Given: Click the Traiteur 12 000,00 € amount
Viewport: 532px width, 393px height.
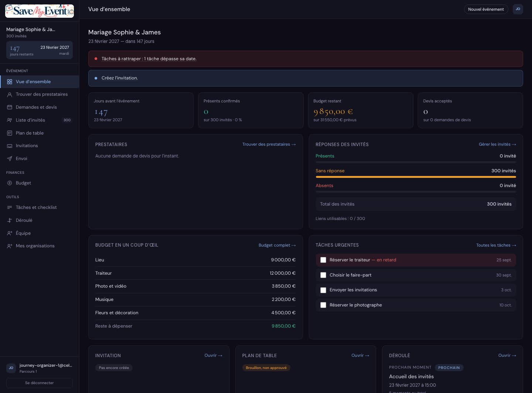Looking at the screenshot, I should click(x=283, y=273).
